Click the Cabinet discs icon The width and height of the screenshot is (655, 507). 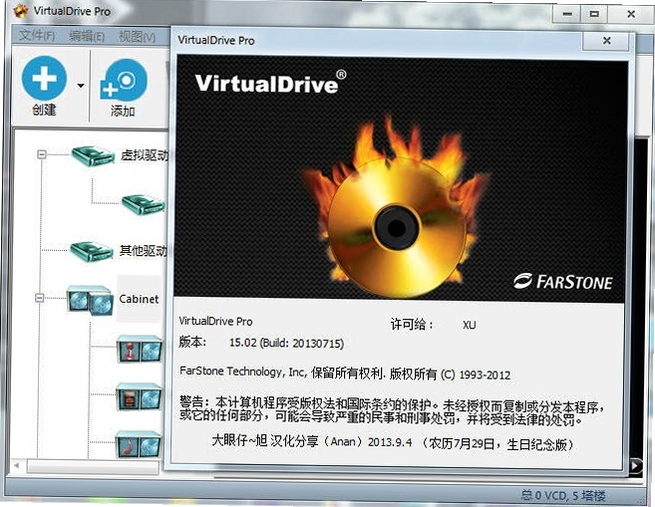[90, 299]
